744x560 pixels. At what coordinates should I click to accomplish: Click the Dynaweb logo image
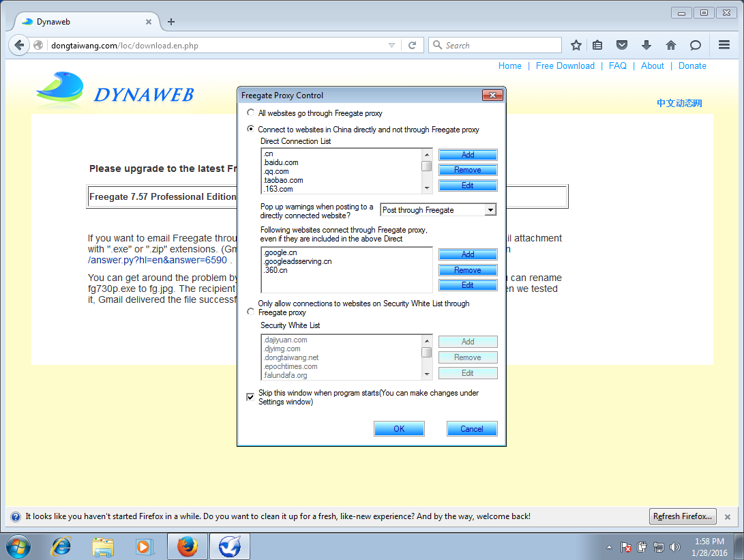[115, 89]
